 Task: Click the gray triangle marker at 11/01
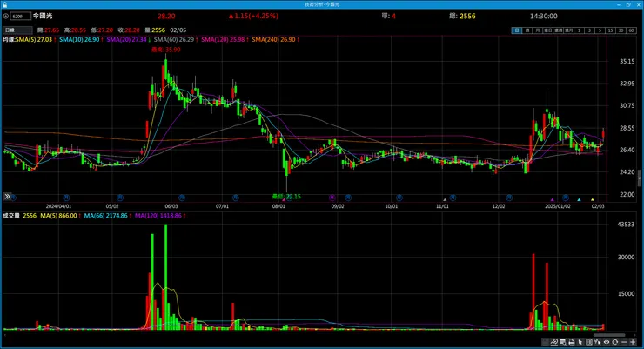(445, 200)
